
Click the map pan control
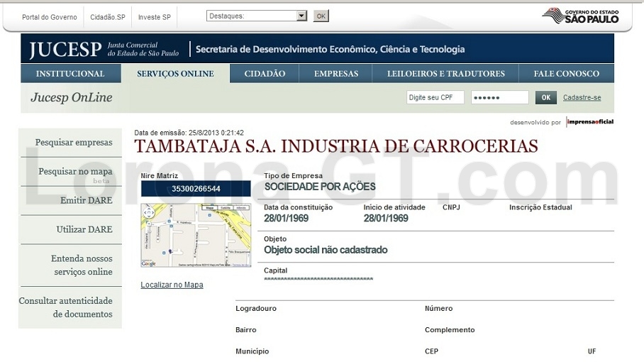(x=149, y=212)
